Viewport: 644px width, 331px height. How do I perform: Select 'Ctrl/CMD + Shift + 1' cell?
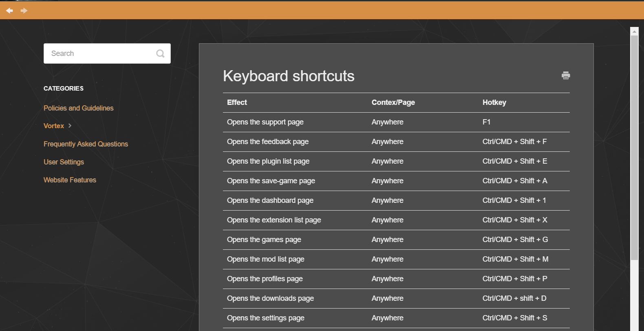pyautogui.click(x=514, y=200)
